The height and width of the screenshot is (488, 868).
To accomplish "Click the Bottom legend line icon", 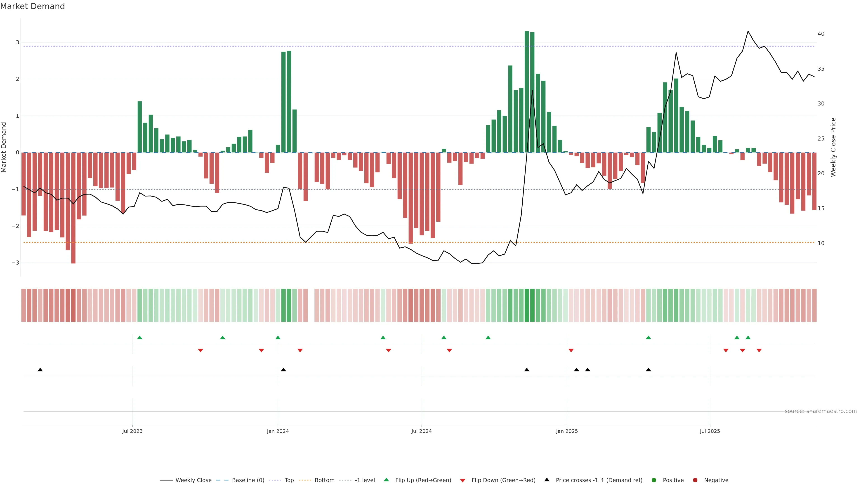I will coord(305,480).
